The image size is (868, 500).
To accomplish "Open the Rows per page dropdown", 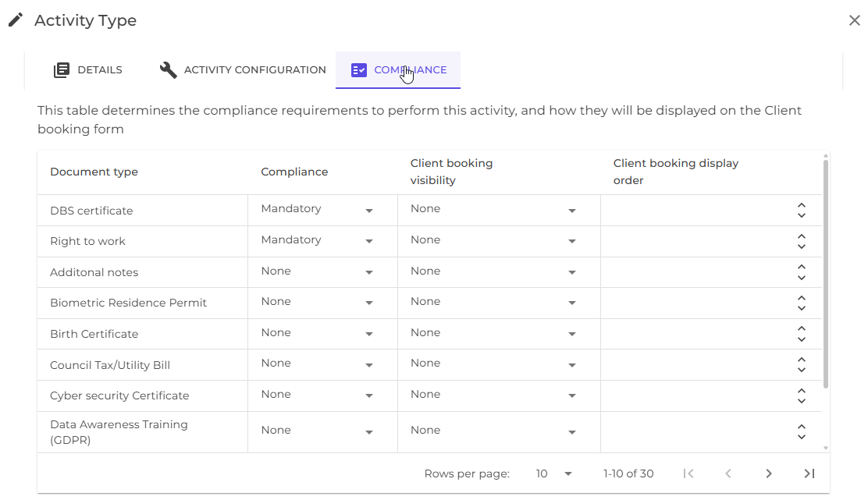I will [553, 473].
